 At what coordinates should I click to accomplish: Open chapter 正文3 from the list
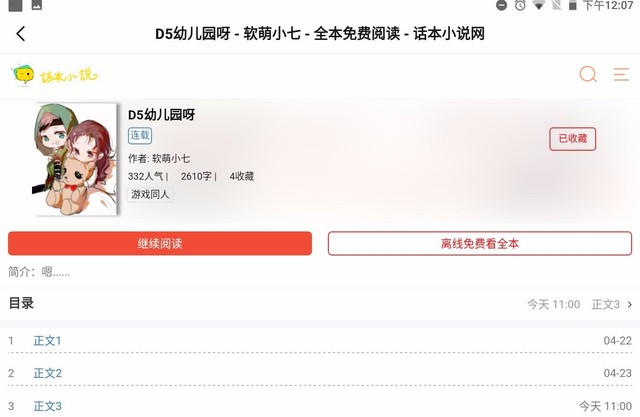coord(47,406)
